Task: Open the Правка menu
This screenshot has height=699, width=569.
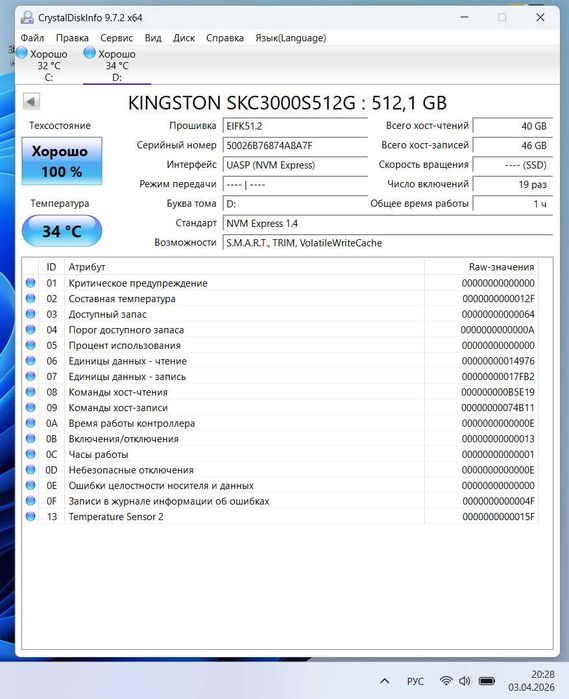Action: pos(72,38)
